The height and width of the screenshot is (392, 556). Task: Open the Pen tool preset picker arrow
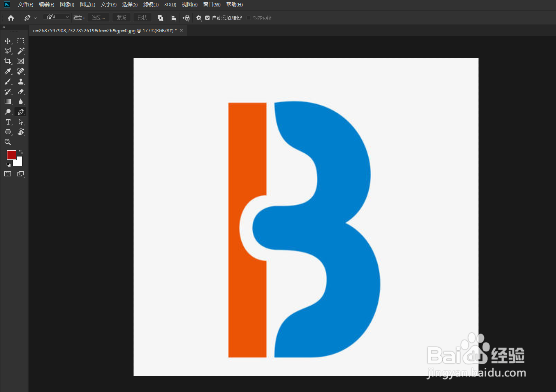pyautogui.click(x=35, y=18)
